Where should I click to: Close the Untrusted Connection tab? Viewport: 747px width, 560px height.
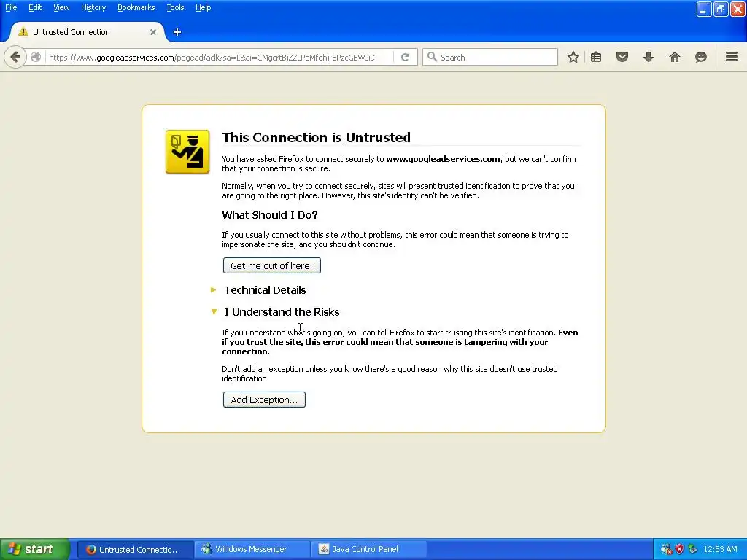[153, 32]
